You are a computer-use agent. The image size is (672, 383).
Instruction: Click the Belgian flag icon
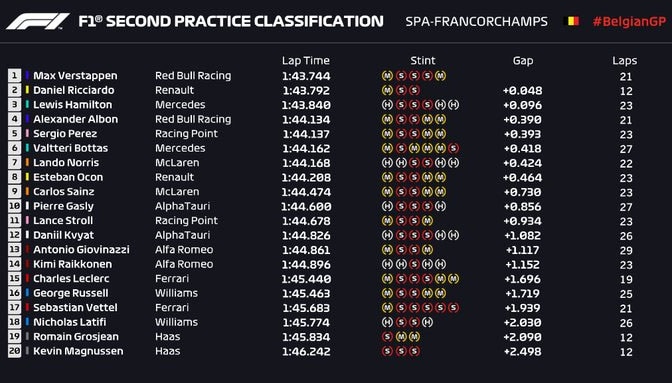[573, 21]
